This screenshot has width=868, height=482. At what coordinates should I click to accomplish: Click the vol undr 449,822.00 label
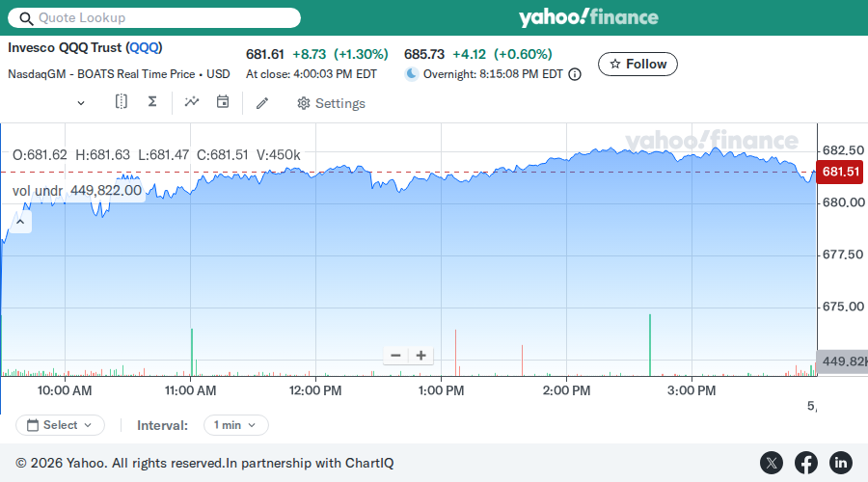click(x=77, y=191)
